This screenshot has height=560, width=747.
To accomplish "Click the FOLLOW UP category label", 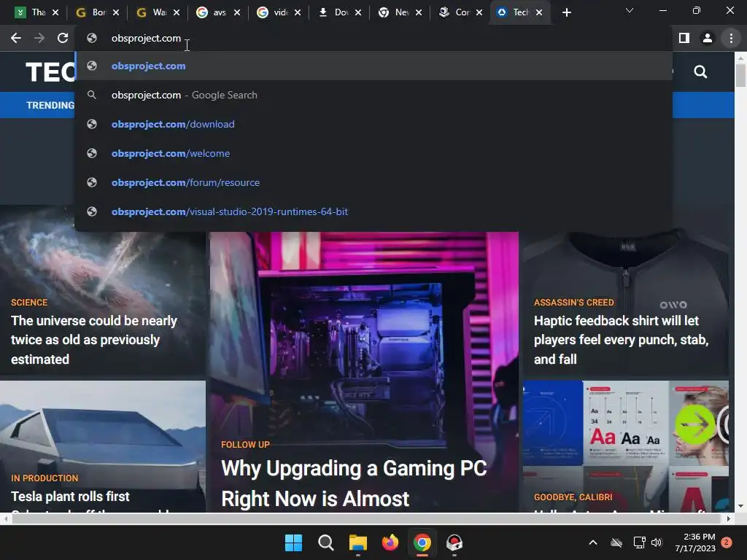I will point(245,445).
